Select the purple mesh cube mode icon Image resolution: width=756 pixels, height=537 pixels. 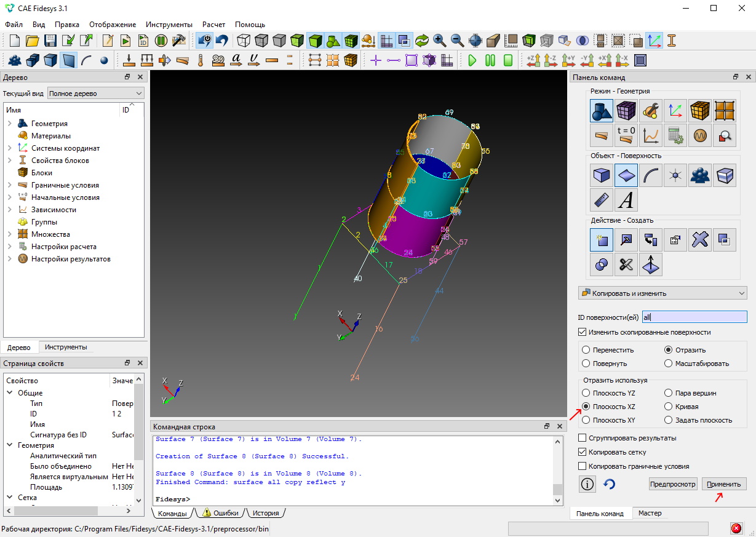coord(626,111)
